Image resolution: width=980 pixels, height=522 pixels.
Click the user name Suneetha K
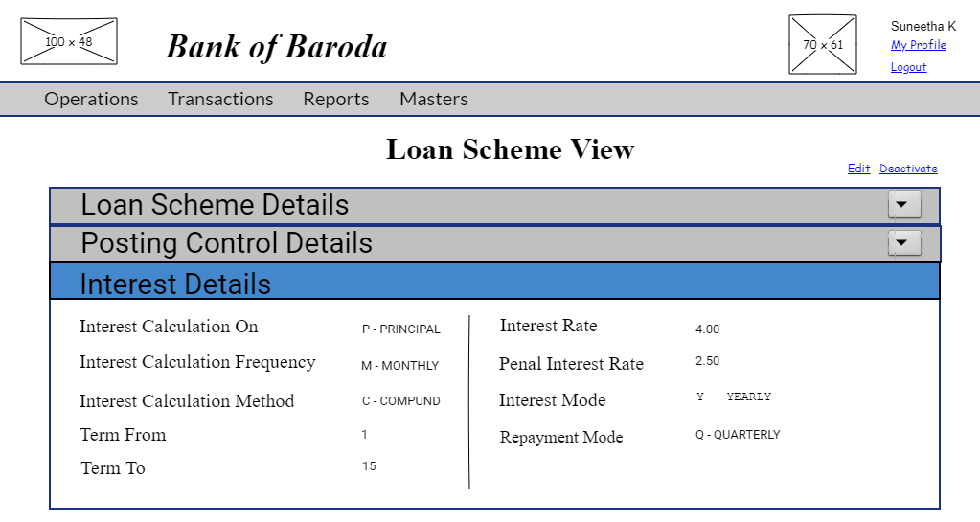pos(923,26)
